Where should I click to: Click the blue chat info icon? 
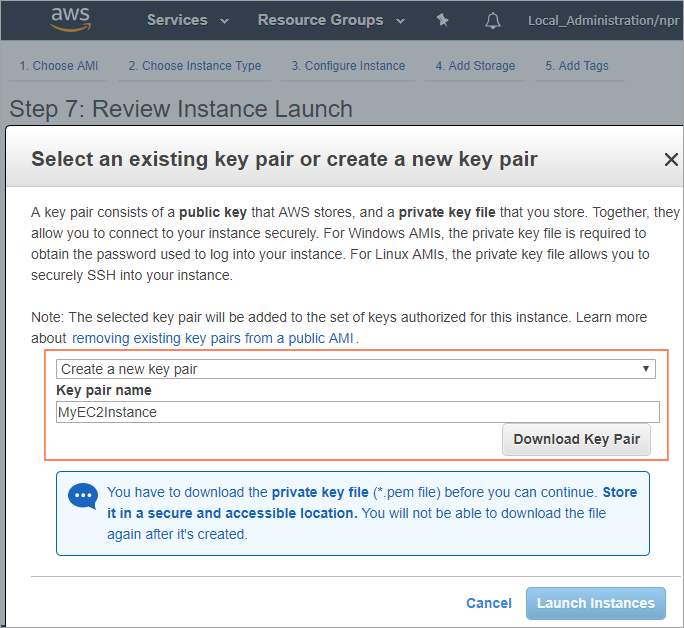(82, 495)
